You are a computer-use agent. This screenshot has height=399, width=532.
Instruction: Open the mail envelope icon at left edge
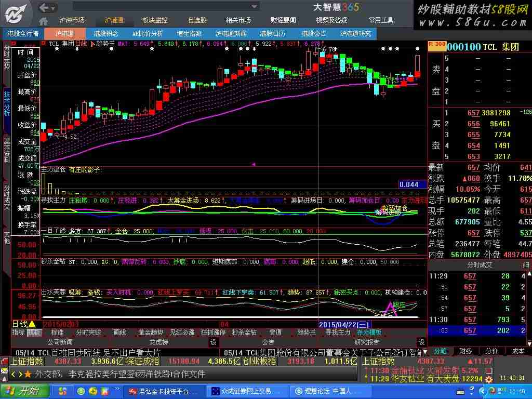4,370
